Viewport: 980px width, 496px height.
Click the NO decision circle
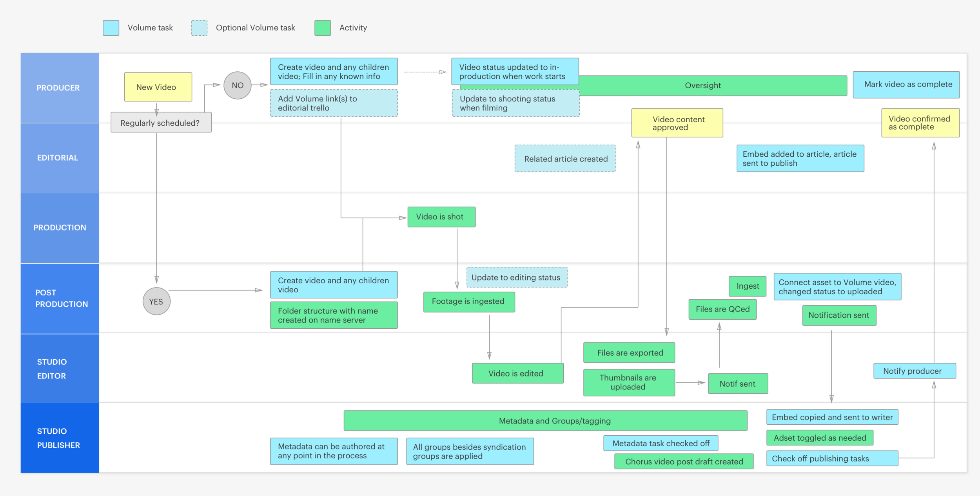point(238,85)
